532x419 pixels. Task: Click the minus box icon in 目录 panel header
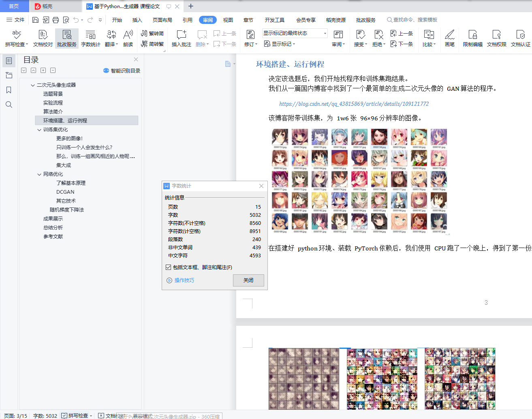(53, 71)
